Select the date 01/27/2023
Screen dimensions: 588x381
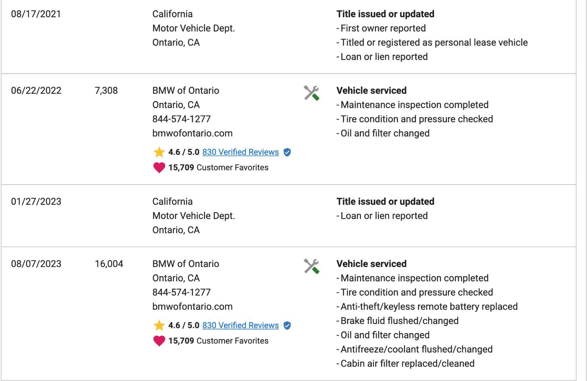click(36, 202)
